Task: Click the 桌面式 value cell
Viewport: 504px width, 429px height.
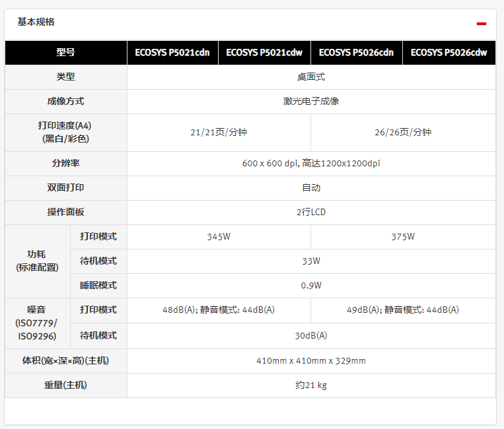Action: coord(311,77)
